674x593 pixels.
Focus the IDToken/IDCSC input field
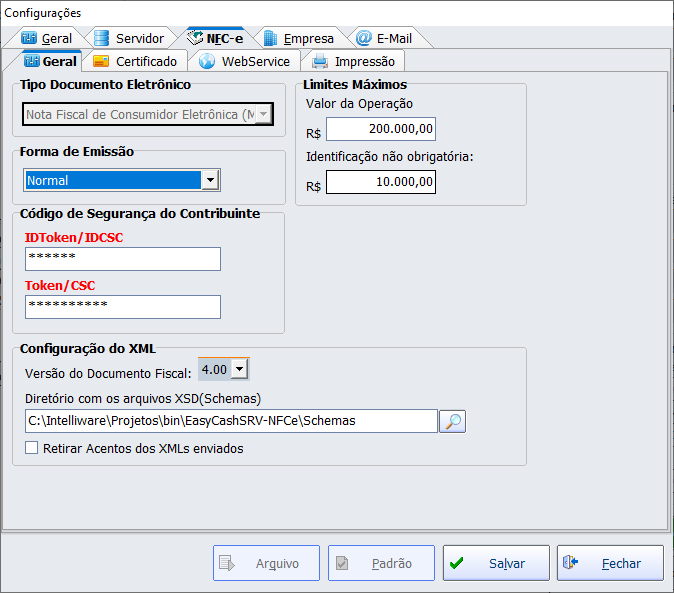tap(122, 259)
